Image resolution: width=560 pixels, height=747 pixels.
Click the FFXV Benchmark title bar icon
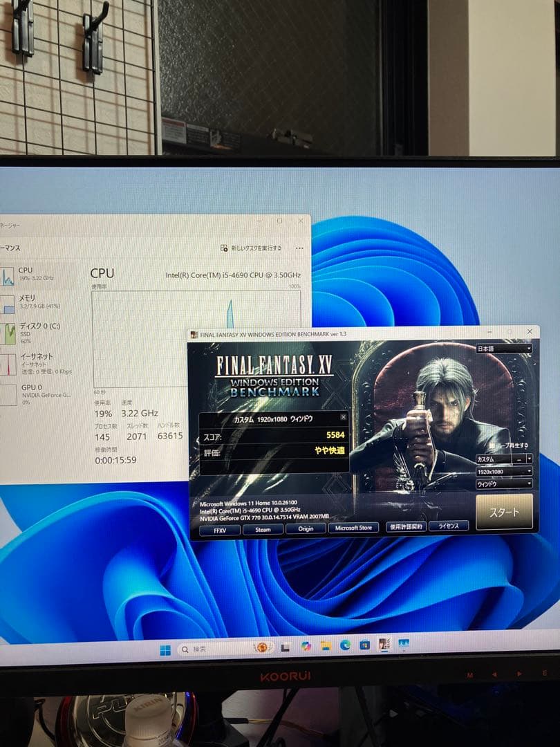point(196,333)
